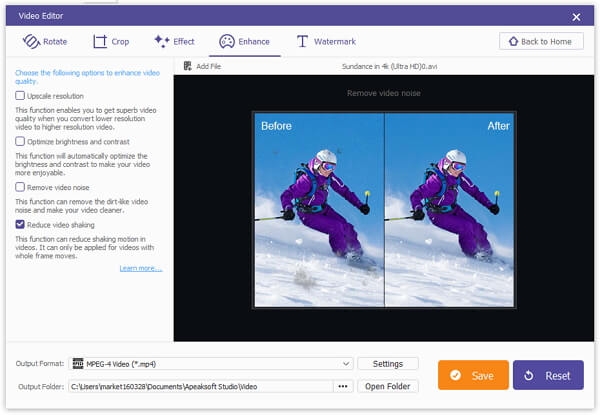Save the enhanced video
The width and height of the screenshot is (600, 415).
click(x=473, y=375)
